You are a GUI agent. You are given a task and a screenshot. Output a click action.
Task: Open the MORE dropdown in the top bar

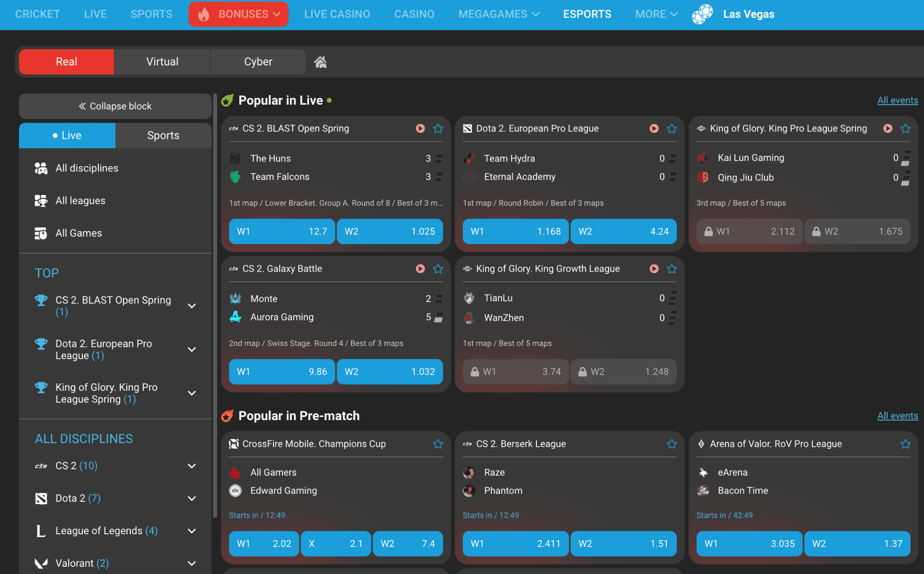[x=655, y=14]
